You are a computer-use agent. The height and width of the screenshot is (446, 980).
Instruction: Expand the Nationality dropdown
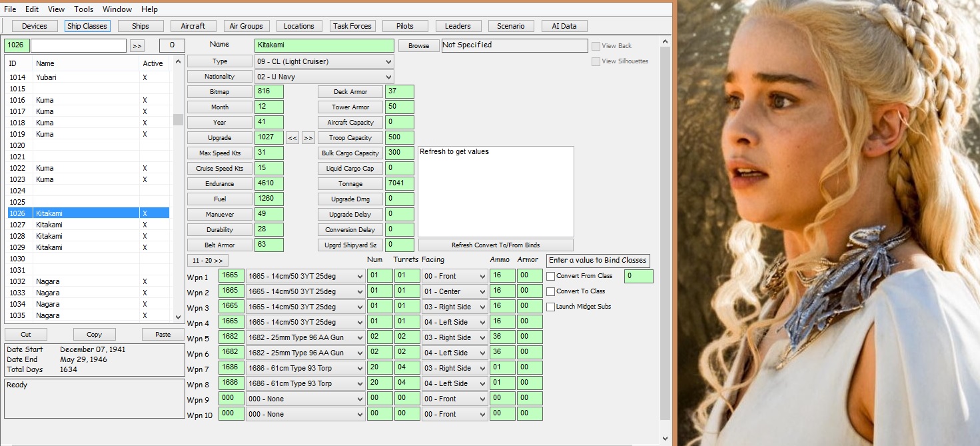pos(324,77)
